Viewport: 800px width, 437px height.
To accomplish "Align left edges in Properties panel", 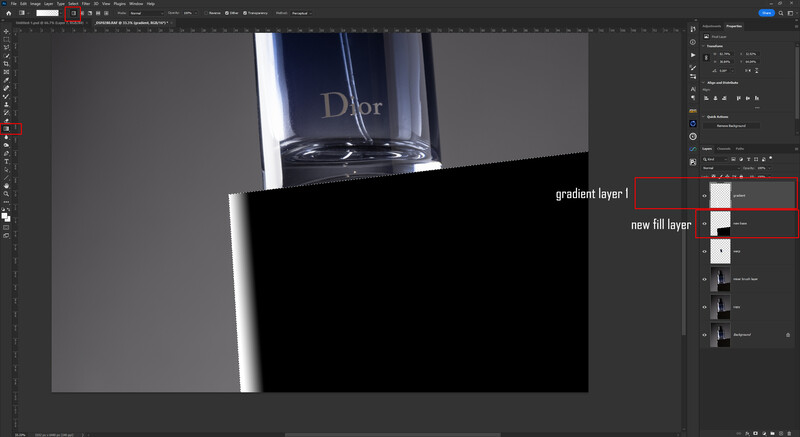I will click(706, 98).
